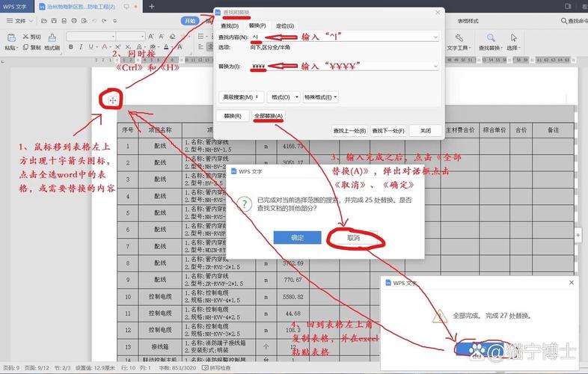Image resolution: width=588 pixels, height=374 pixels.
Task: Open the 文件 menu
Action: [20, 21]
